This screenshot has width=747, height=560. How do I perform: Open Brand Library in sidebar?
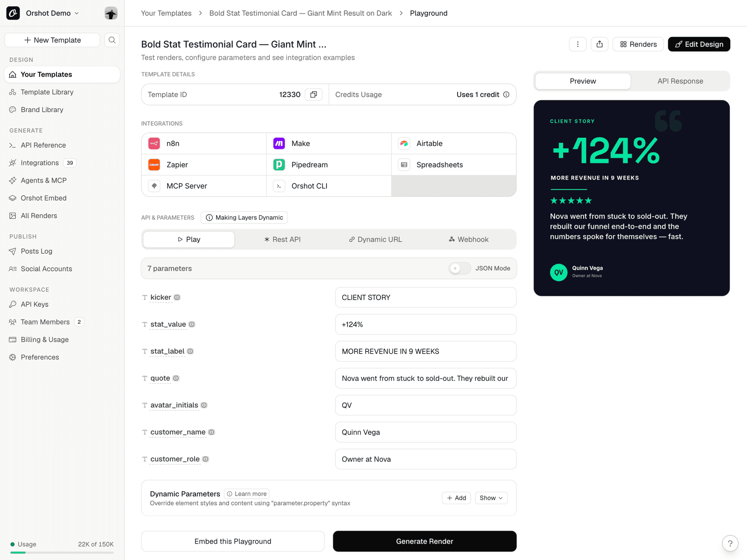62,110
